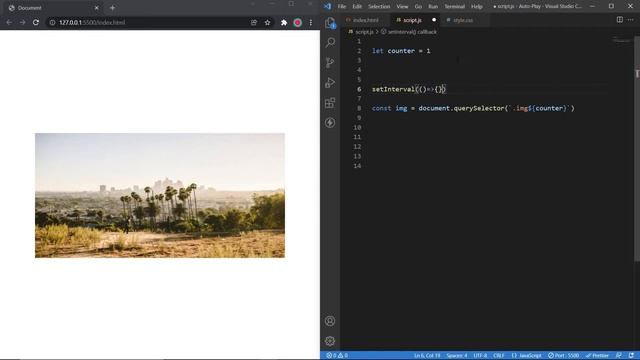Open the Explorer view in VS Code

(x=330, y=23)
